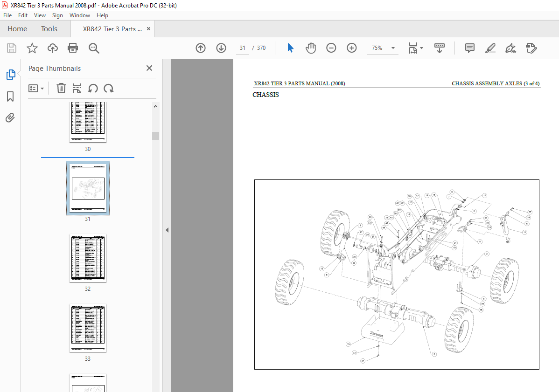This screenshot has width=559, height=392.
Task: Click thumbnail scrollbar up arrow
Action: (x=155, y=106)
